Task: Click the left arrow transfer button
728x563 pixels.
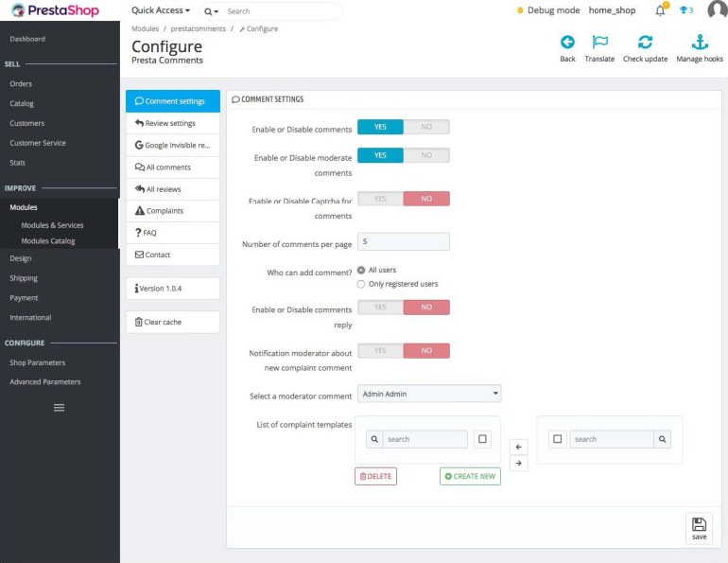Action: [519, 447]
